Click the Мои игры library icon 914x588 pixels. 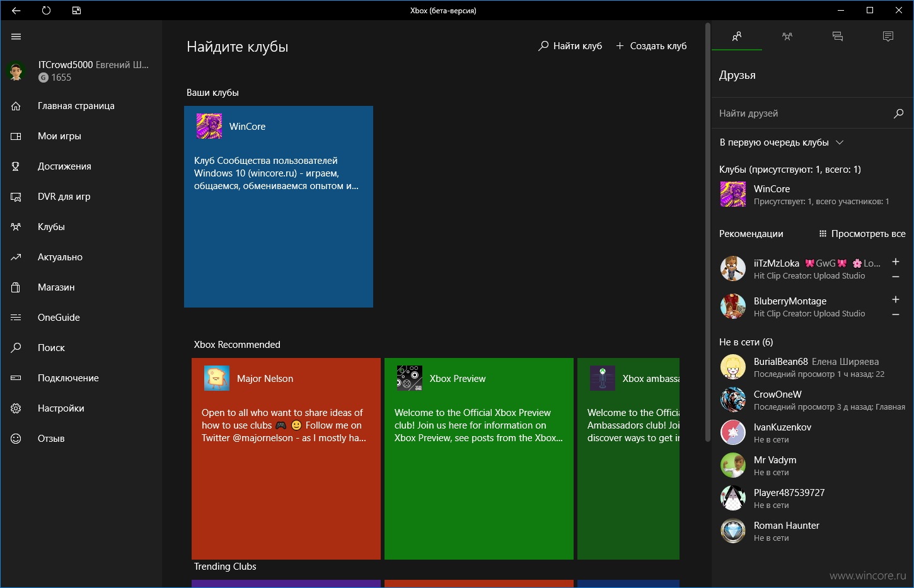(x=16, y=136)
